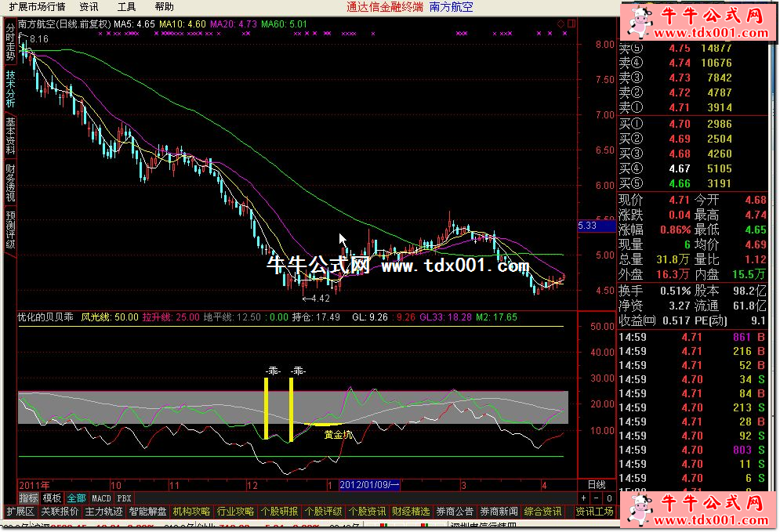This screenshot has width=780, height=532.
Task: Click the split-panel icon above the chart
Action: click(571, 24)
